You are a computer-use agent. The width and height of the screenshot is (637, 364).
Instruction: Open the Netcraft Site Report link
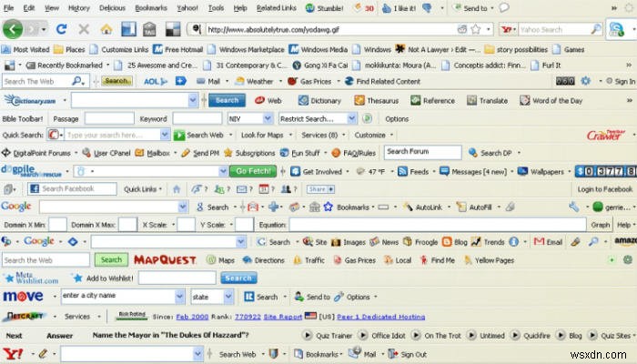point(283,317)
